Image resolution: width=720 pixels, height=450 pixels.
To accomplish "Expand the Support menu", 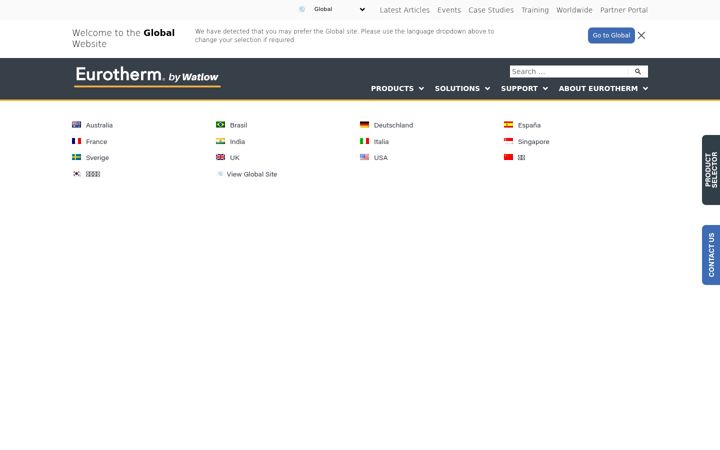I will pyautogui.click(x=524, y=88).
